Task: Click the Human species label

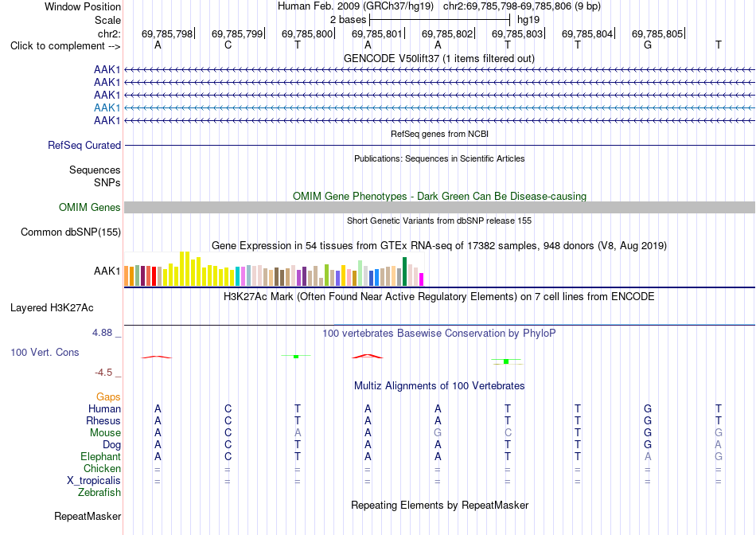Action: pyautogui.click(x=104, y=408)
